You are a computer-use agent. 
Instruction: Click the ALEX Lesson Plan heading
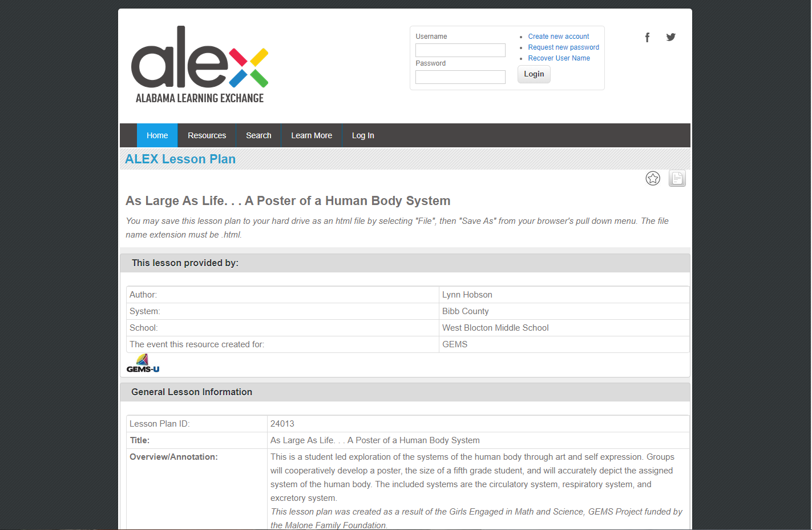180,159
